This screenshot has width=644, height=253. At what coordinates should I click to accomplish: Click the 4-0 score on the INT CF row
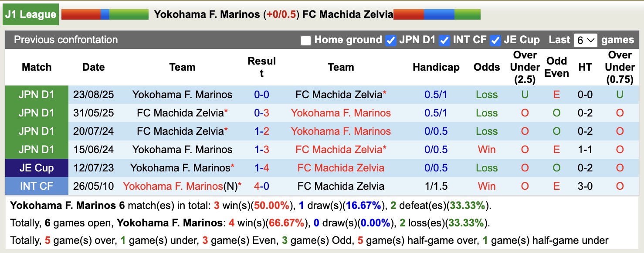tap(262, 186)
